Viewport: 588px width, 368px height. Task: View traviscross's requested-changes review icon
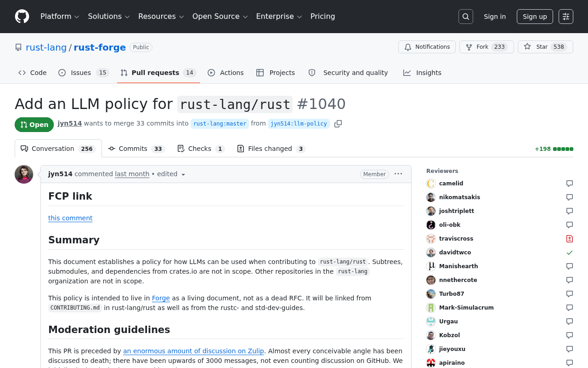click(x=570, y=239)
